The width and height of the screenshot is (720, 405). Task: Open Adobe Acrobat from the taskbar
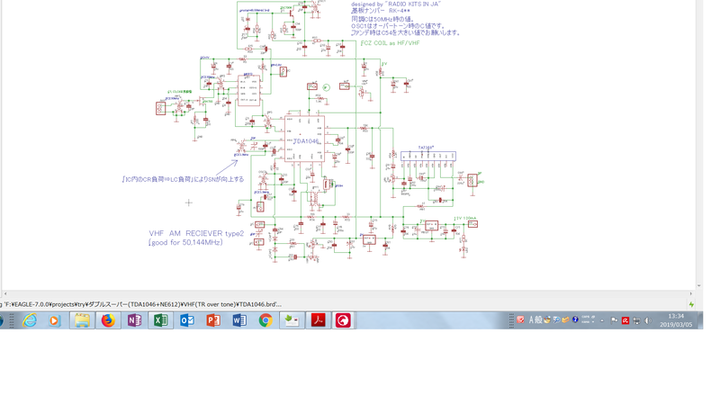(317, 320)
